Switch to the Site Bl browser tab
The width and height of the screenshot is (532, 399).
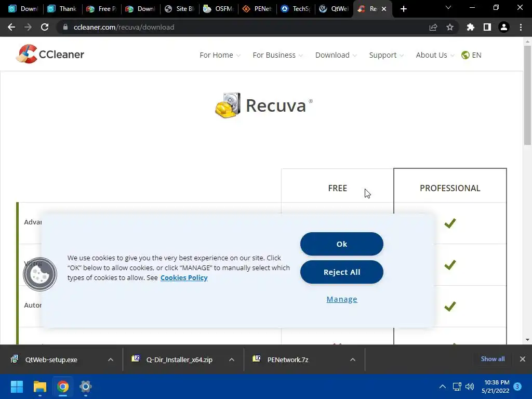click(179, 9)
